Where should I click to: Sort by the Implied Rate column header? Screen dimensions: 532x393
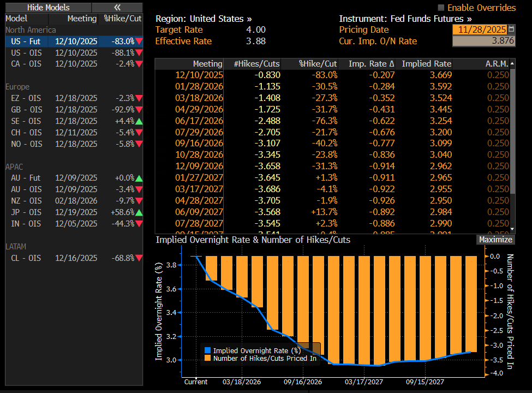click(x=426, y=64)
